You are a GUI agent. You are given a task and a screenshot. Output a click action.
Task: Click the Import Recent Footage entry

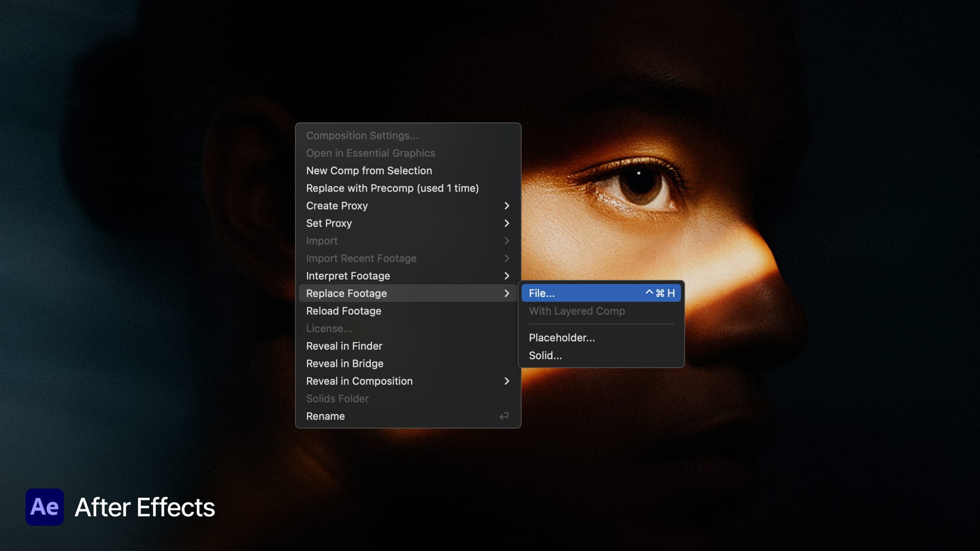click(x=361, y=258)
